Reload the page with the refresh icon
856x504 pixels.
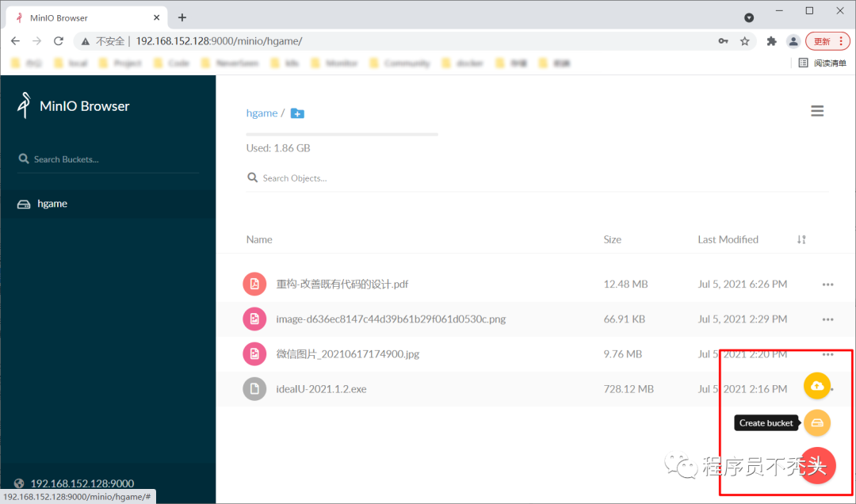point(59,41)
